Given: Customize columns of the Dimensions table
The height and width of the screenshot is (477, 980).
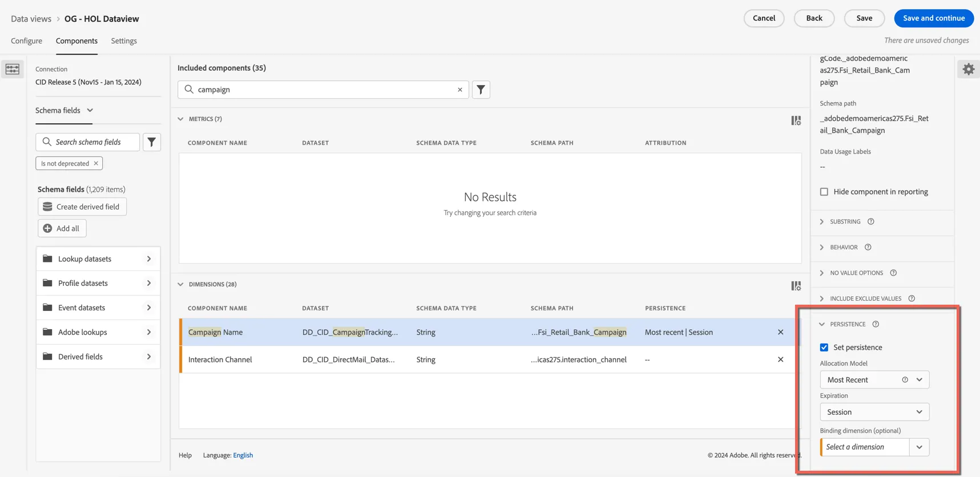Looking at the screenshot, I should click(x=796, y=286).
